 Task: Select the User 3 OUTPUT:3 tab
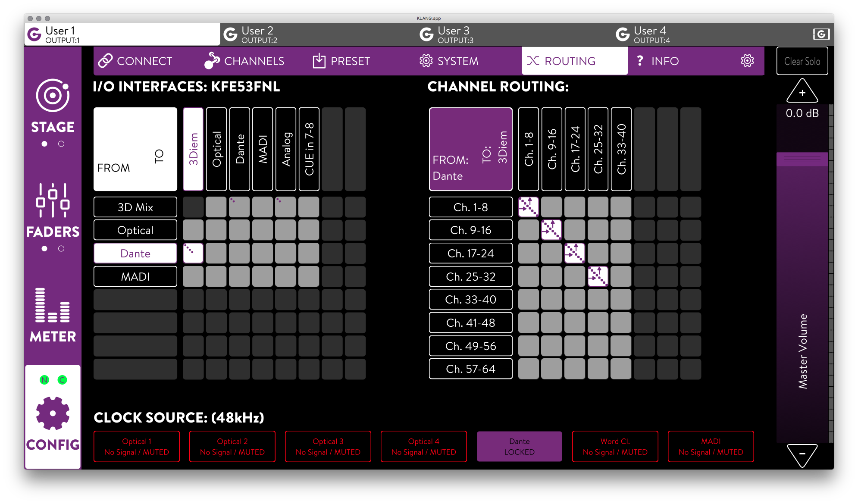tap(514, 34)
